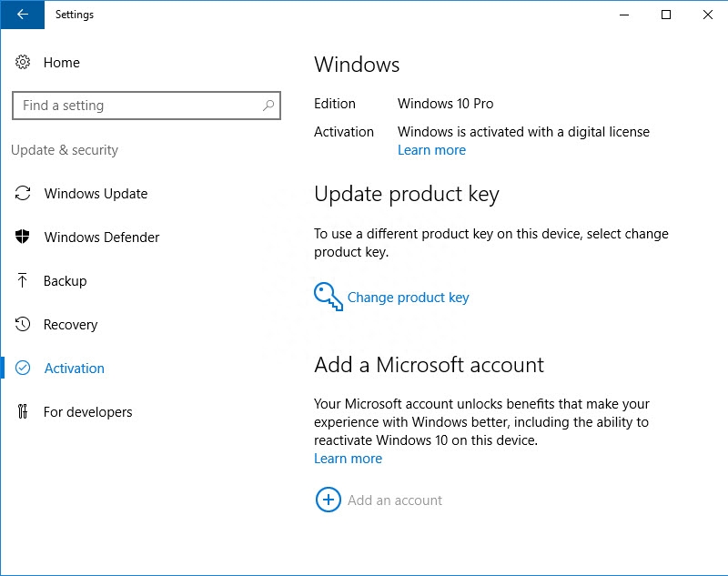Viewport: 728px width, 576px height.
Task: Click the search magnifier glass
Action: (x=270, y=106)
